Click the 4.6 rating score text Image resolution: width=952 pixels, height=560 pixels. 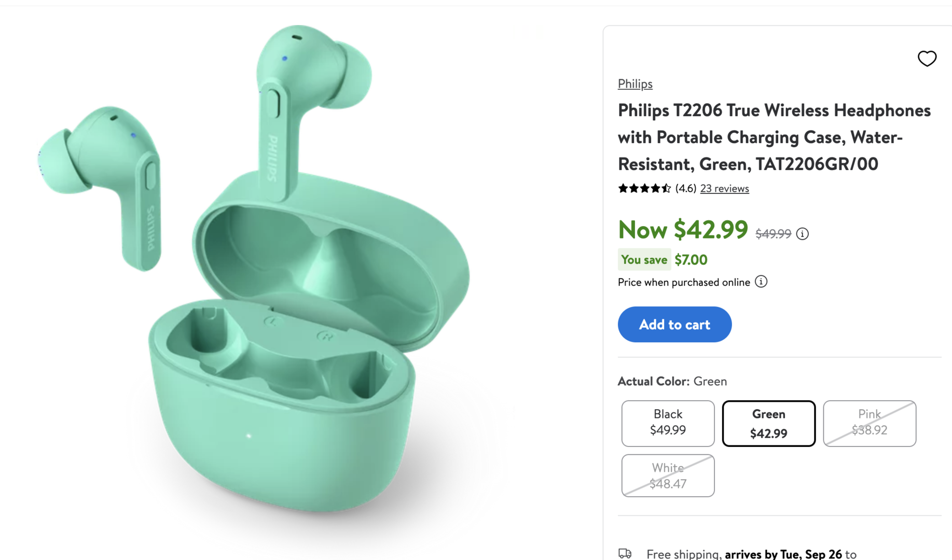pos(685,188)
